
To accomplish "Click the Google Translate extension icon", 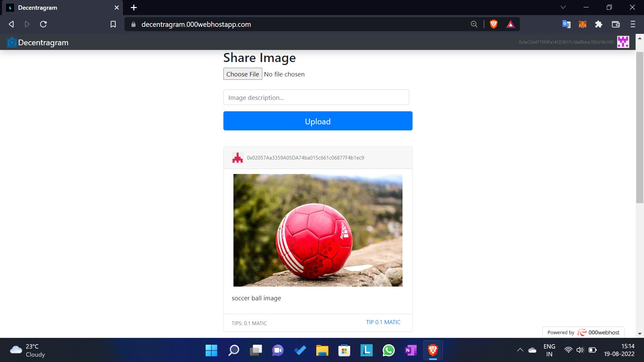I will pyautogui.click(x=566, y=24).
